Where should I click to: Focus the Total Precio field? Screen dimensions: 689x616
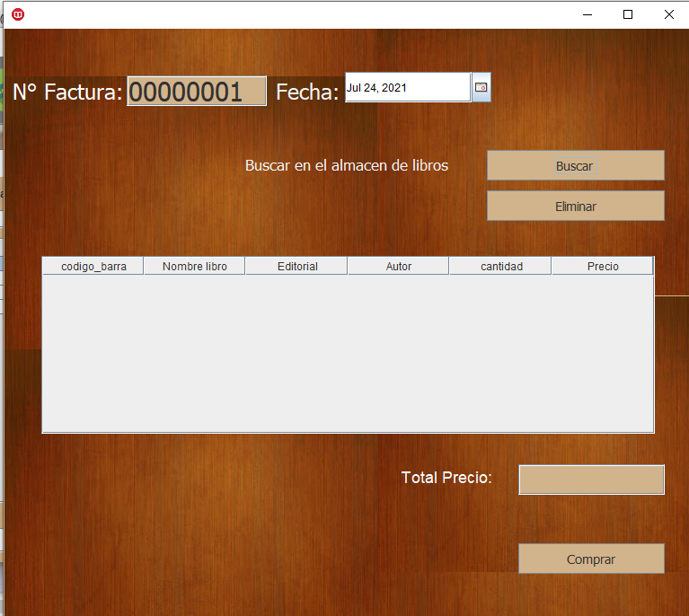point(591,480)
